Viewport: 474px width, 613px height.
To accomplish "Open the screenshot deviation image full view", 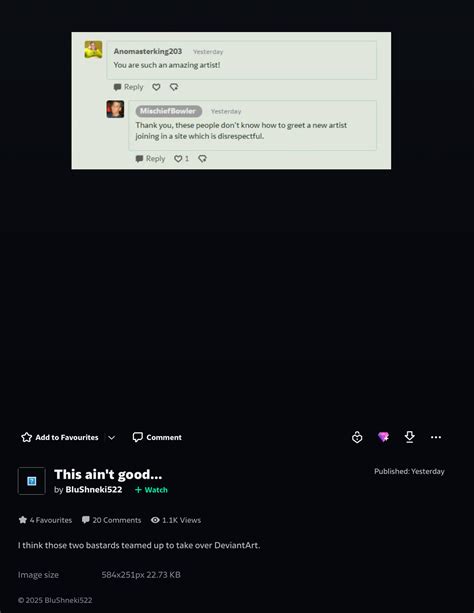I will click(x=231, y=100).
